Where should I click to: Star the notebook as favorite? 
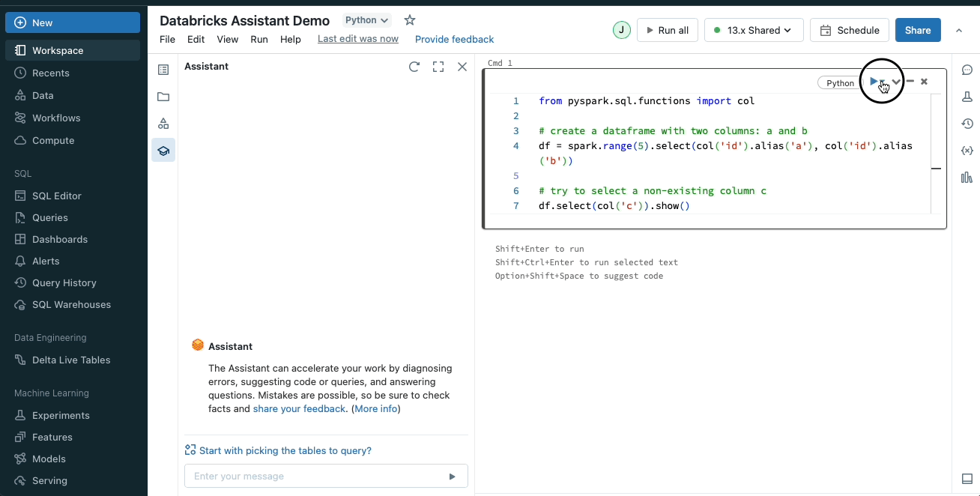click(x=409, y=20)
